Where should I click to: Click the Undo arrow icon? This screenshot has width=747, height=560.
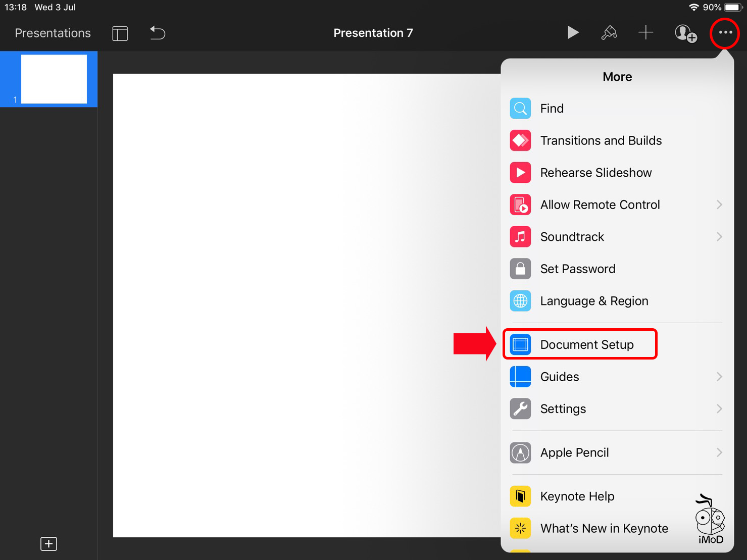(158, 33)
